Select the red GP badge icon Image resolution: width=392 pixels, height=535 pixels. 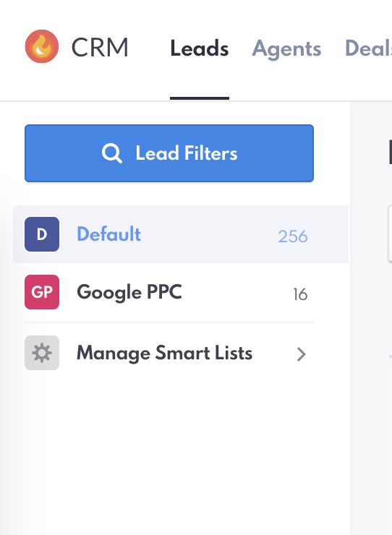click(42, 292)
